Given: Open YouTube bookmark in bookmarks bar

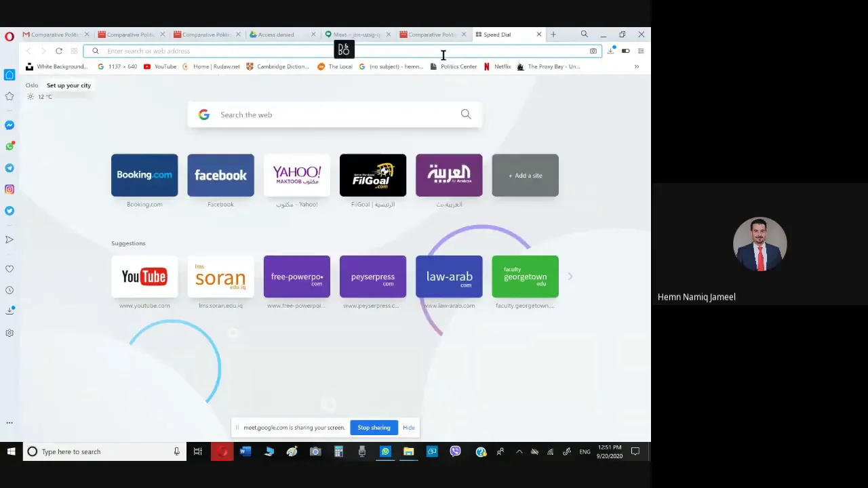Looking at the screenshot, I should pyautogui.click(x=160, y=66).
